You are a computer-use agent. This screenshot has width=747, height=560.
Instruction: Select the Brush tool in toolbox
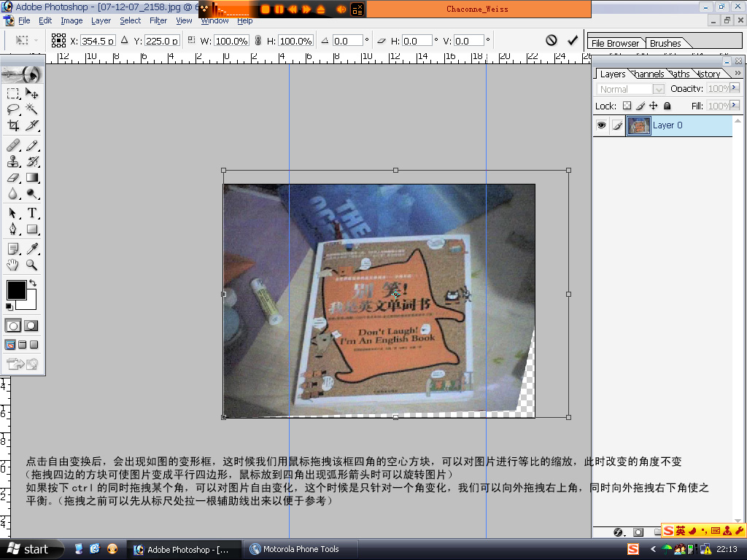(32, 145)
